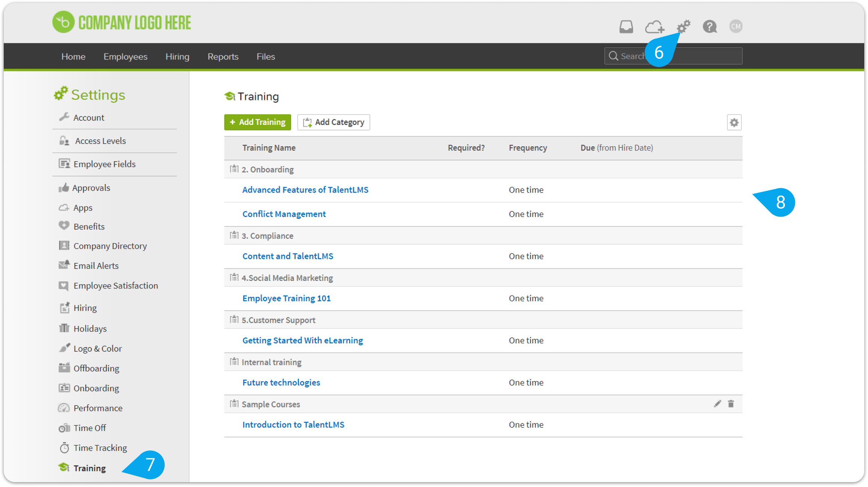Delete Sample Courses category with trash icon

pyautogui.click(x=731, y=404)
